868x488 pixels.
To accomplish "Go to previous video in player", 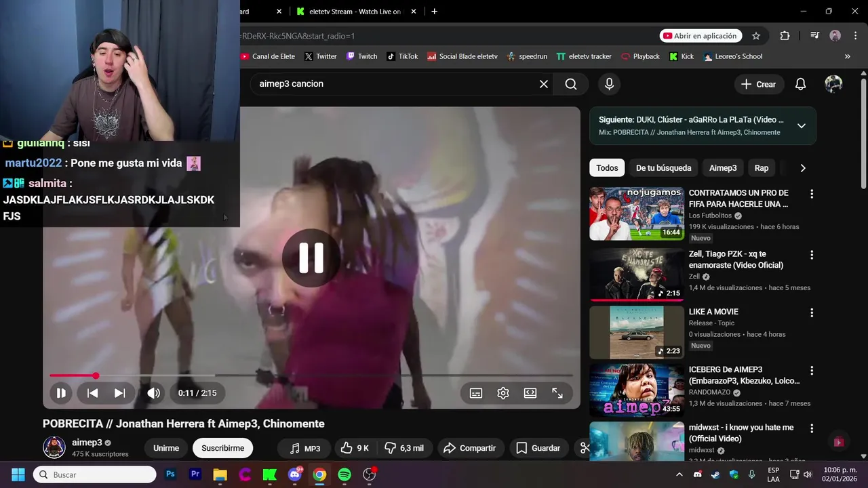I will [x=93, y=393].
